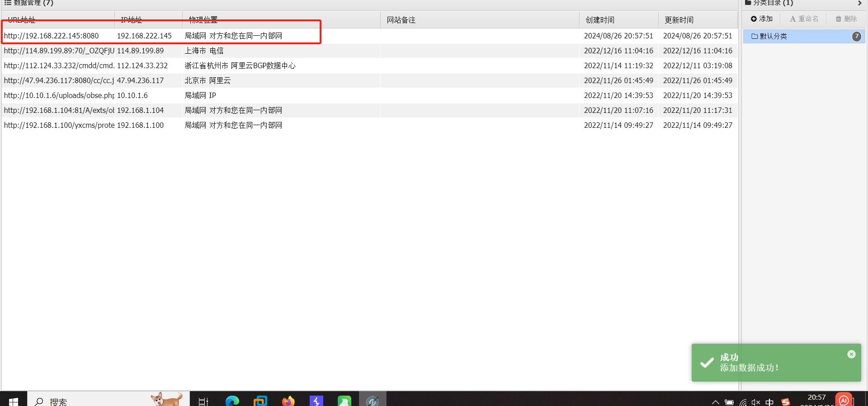Close the 成功 notification toast
Image resolution: width=868 pixels, height=406 pixels.
(851, 354)
